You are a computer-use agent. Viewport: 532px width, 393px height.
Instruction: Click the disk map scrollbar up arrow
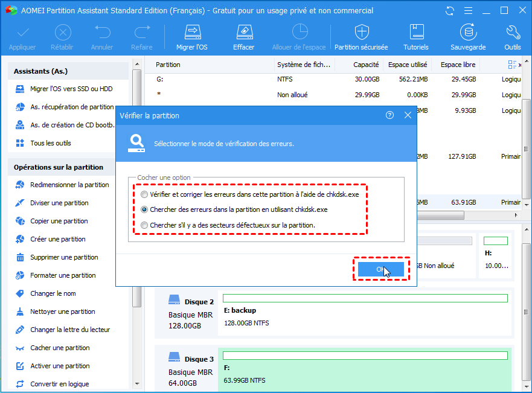pyautogui.click(x=527, y=229)
